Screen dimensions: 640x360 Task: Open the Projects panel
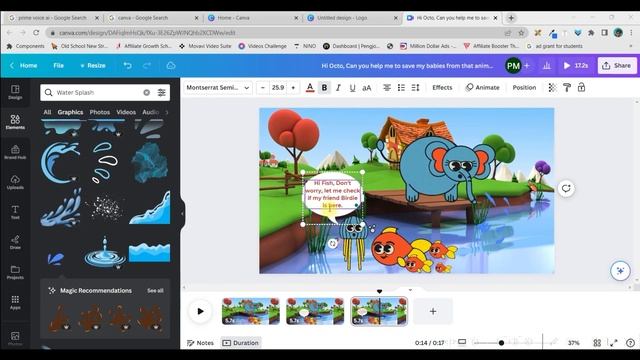pyautogui.click(x=15, y=272)
